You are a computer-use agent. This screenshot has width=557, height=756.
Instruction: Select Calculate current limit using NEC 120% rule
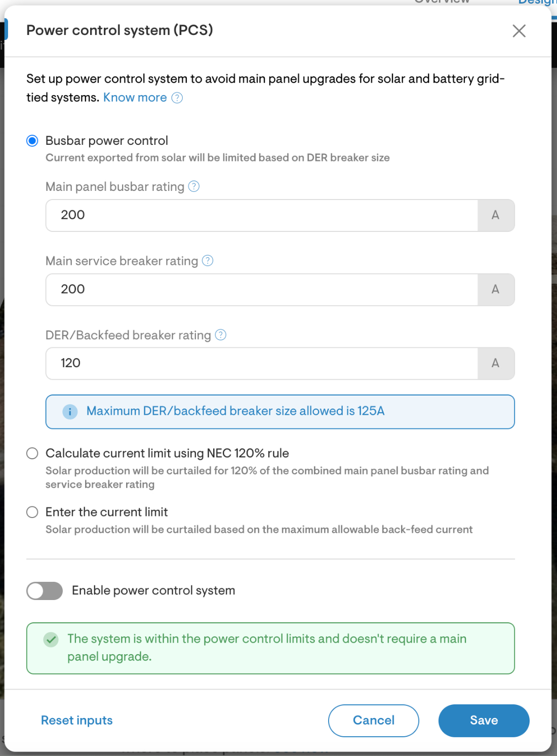32,453
